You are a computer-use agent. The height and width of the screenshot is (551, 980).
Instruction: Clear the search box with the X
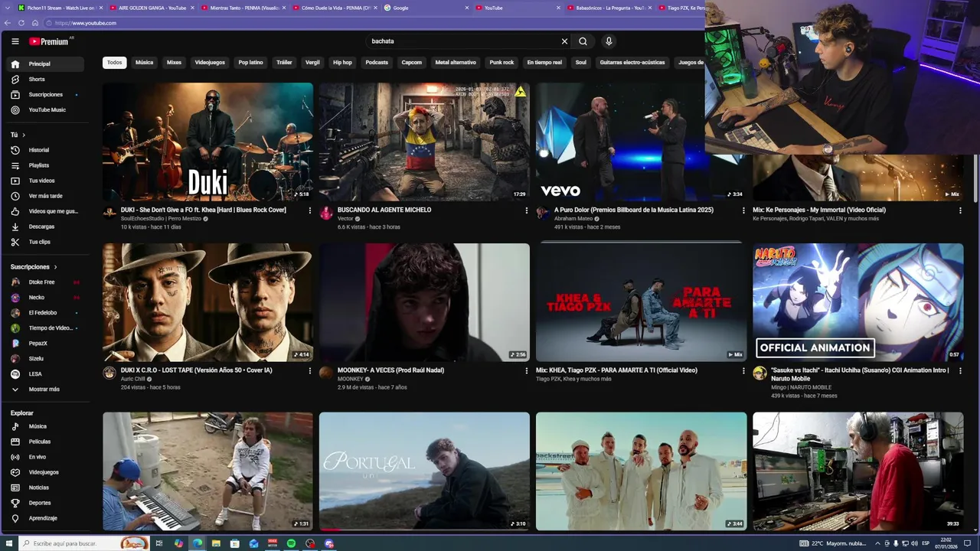pyautogui.click(x=565, y=41)
